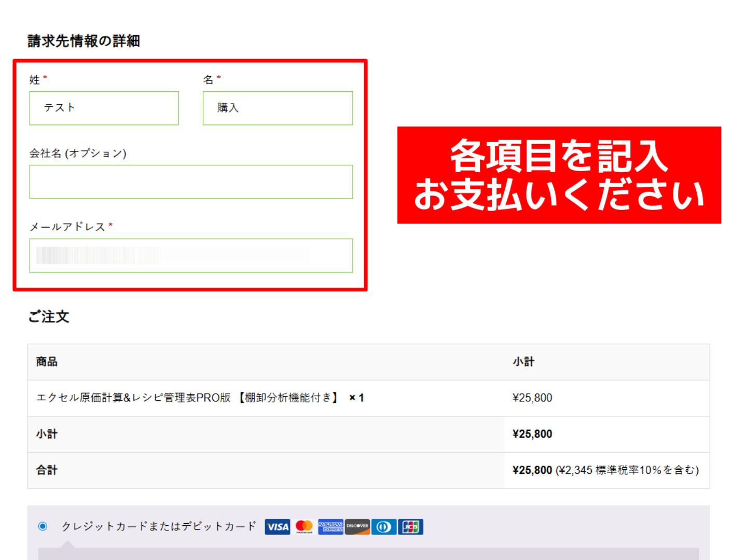Focus the 姓 field containing テスト
This screenshot has width=747, height=560.
click(x=104, y=108)
